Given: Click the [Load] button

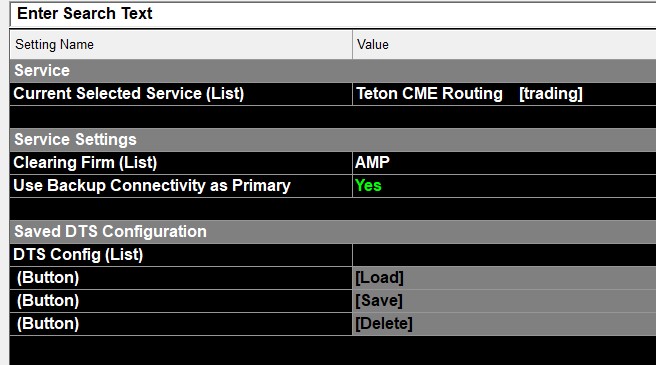Looking at the screenshot, I should click(504, 278).
